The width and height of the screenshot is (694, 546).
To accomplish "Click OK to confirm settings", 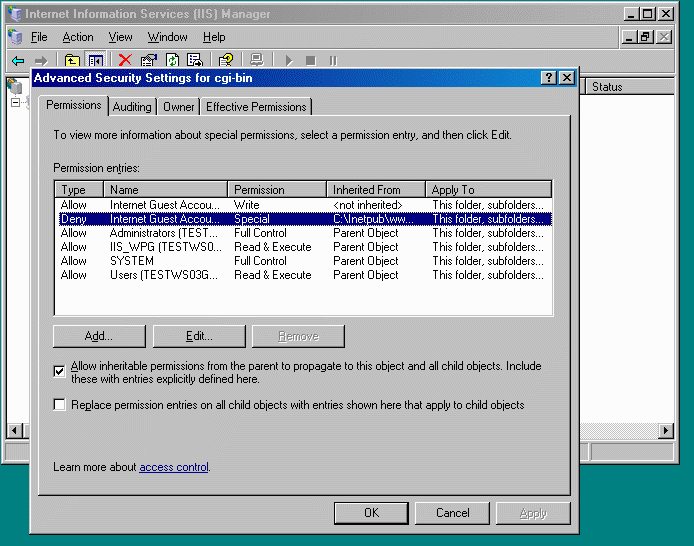I will tap(371, 513).
